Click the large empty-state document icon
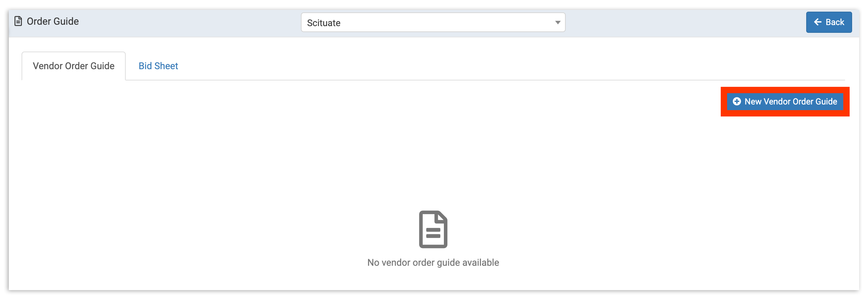868x300 pixels. coord(433,229)
